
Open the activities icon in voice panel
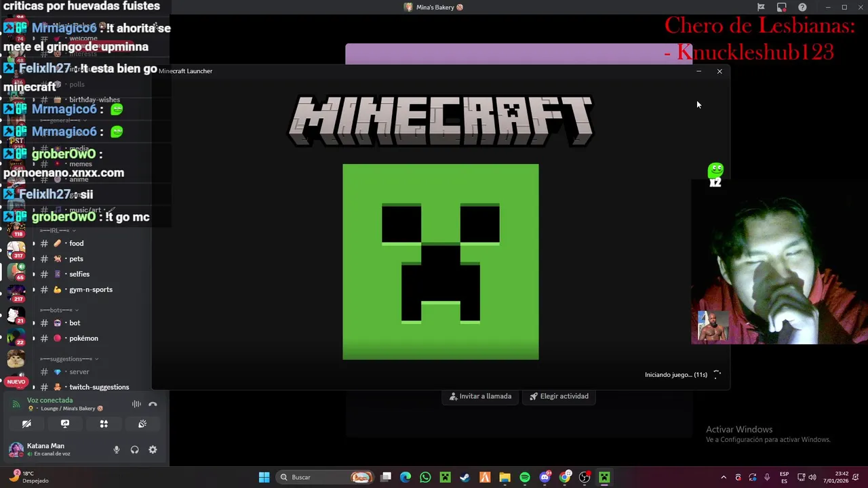pos(104,424)
